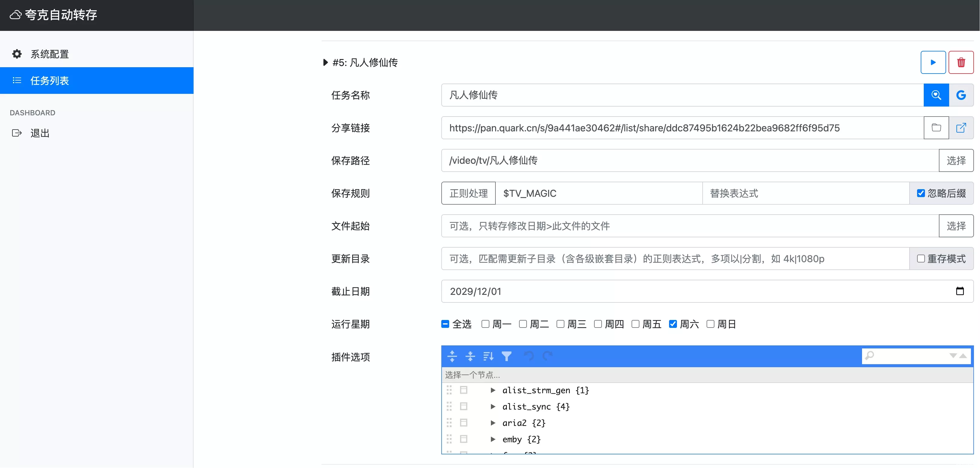Search resources with the magnifier icon

click(x=936, y=95)
